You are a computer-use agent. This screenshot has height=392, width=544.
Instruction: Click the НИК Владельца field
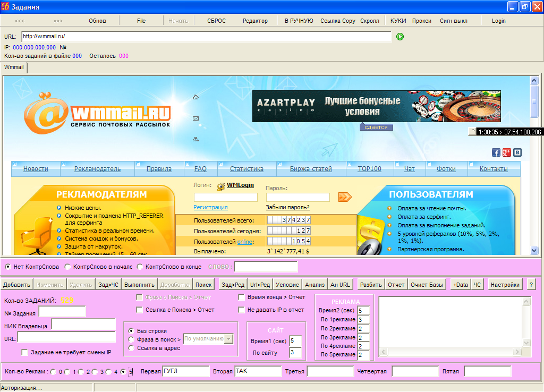point(83,324)
